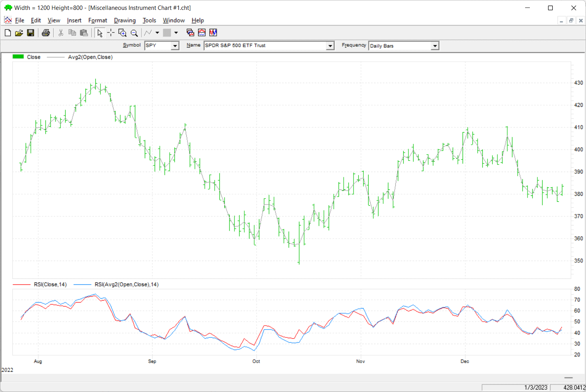This screenshot has height=392, width=586.
Task: Click the Paste clipboard icon
Action: point(84,33)
